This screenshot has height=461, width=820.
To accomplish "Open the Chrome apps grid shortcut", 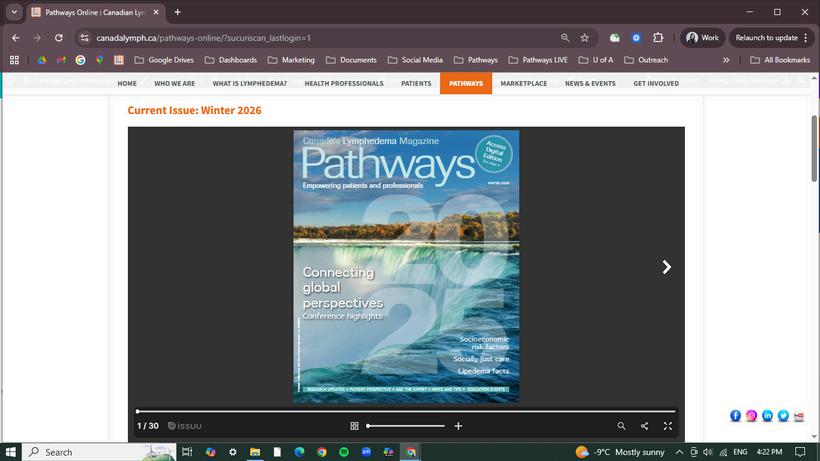I will click(x=14, y=60).
